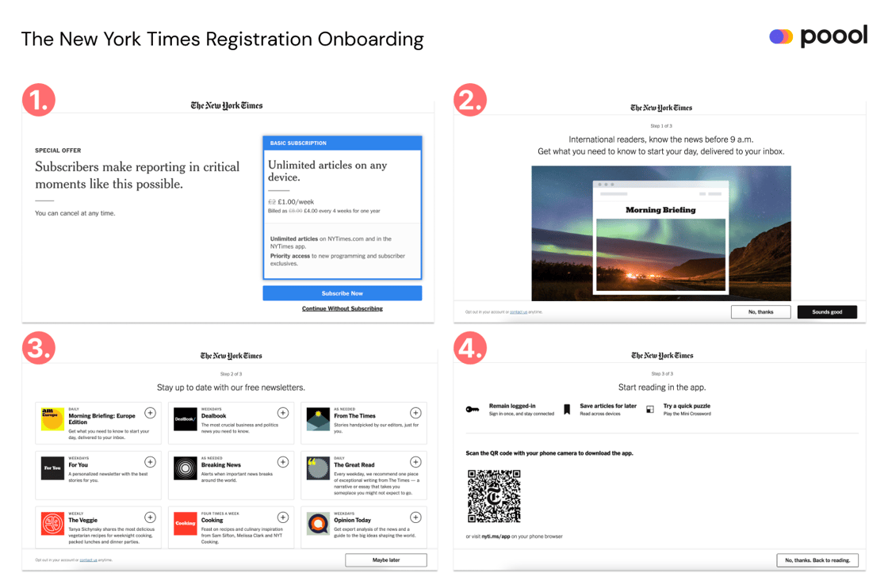This screenshot has width=888, height=588.
Task: Dismiss newsletters with Maybe later
Action: (386, 559)
